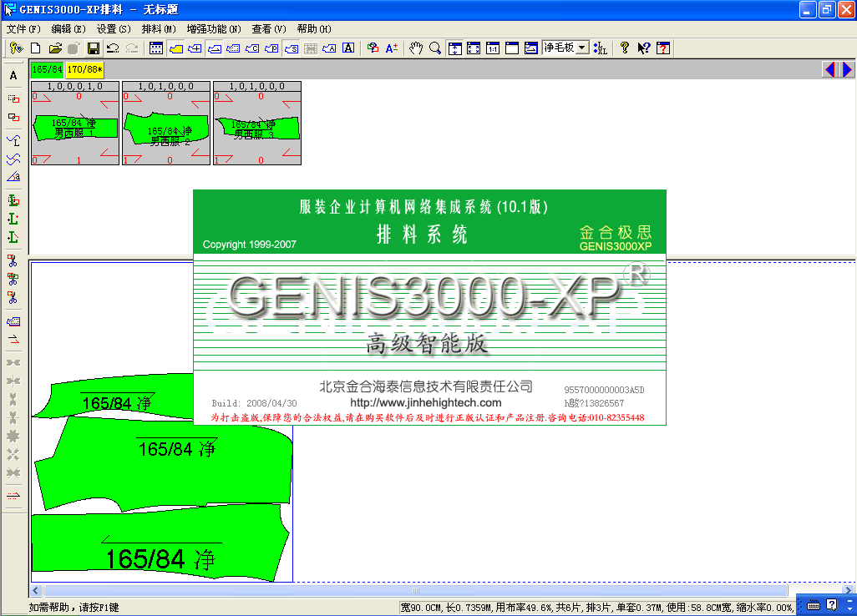Open the 设置(S) menu
This screenshot has width=857, height=616.
[x=114, y=29]
